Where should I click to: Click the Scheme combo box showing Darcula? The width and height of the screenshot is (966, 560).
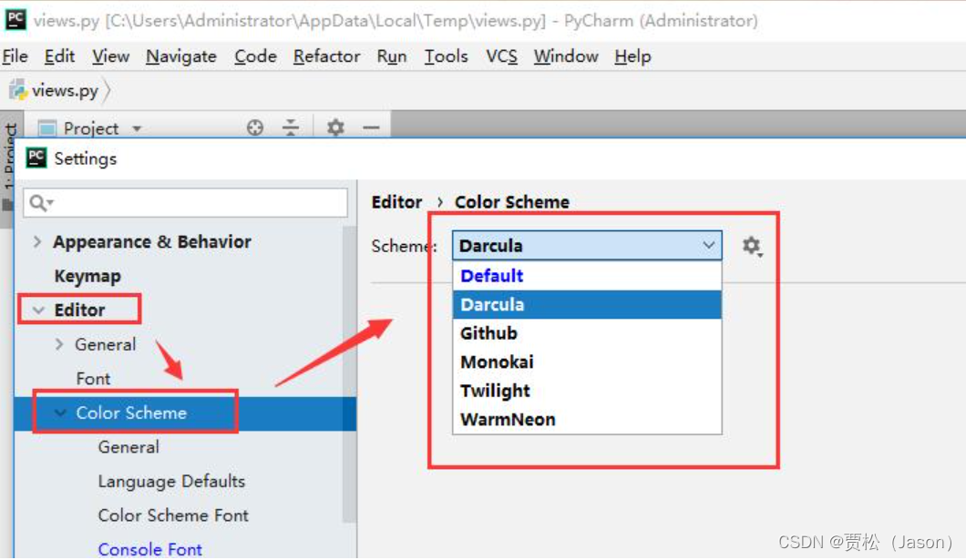(x=587, y=246)
